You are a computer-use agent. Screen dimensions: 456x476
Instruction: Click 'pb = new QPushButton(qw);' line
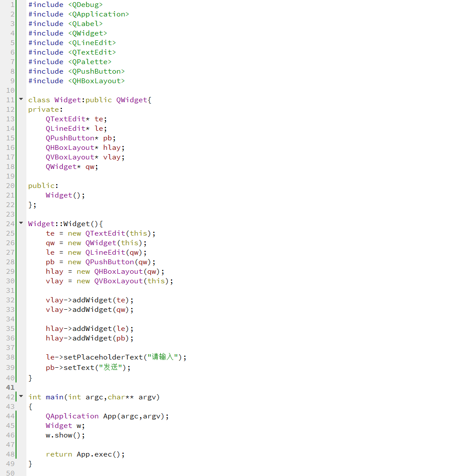(100, 262)
